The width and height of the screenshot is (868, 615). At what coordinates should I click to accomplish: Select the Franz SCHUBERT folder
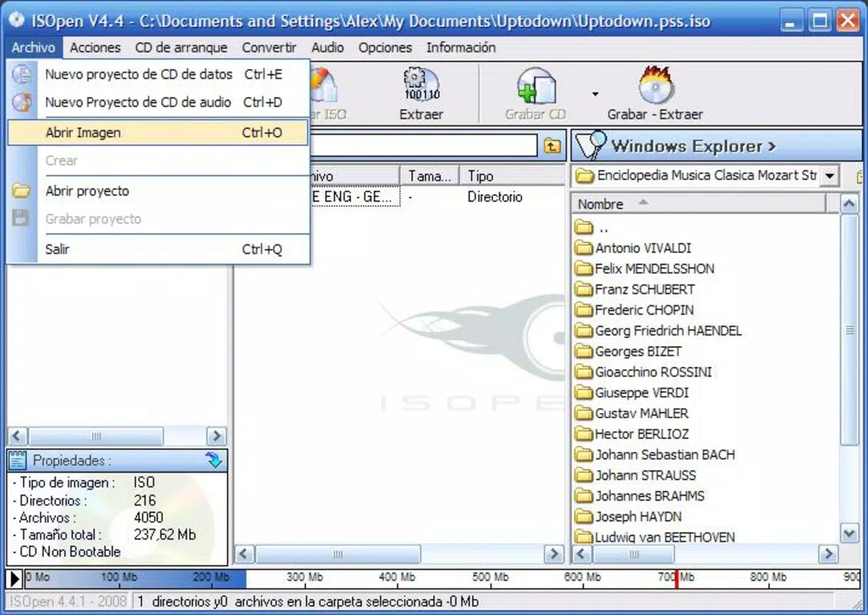634,289
